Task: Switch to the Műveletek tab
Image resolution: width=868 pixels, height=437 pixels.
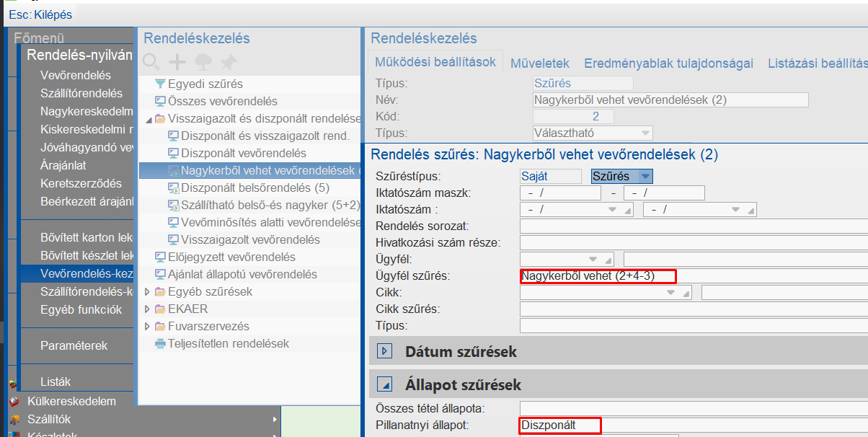Action: pos(539,63)
